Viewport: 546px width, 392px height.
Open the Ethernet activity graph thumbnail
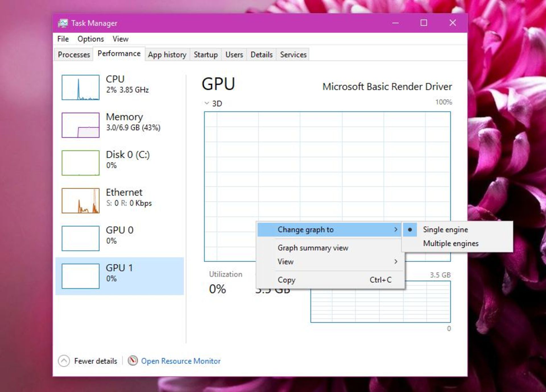80,201
